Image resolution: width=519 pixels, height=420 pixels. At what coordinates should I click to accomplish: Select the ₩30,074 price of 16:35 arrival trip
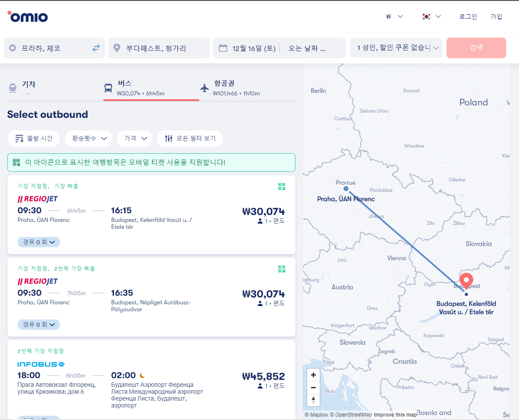pos(263,294)
